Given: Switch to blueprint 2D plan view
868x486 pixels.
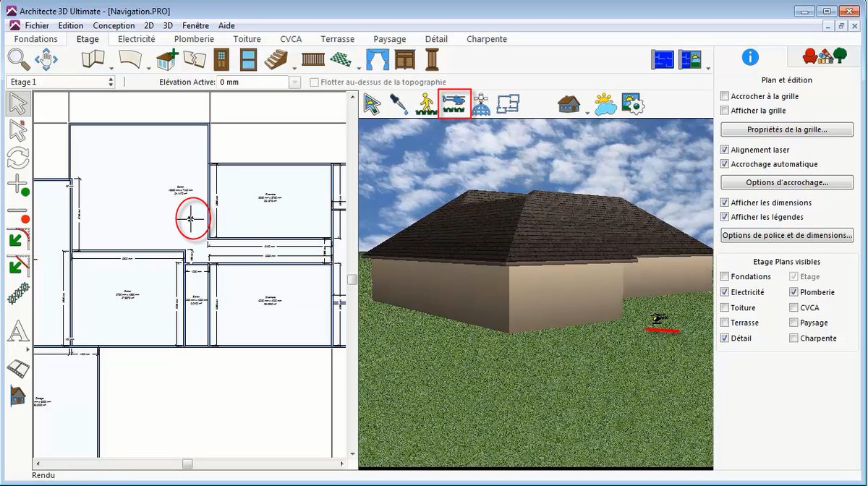Looking at the screenshot, I should [663, 59].
